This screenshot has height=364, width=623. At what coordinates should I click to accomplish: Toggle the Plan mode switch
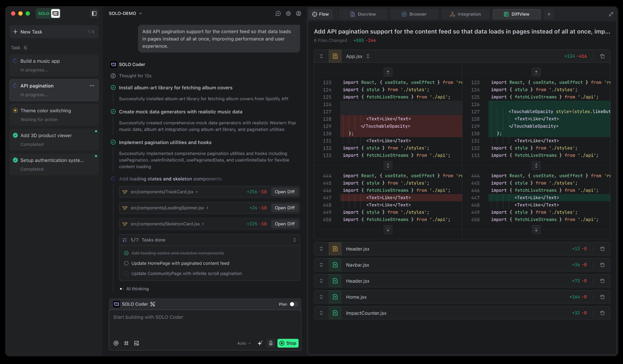tap(294, 304)
